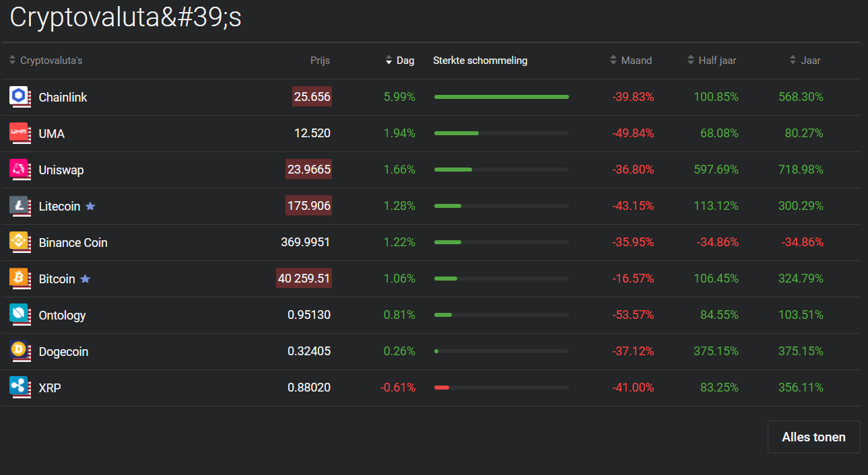
Task: Click the month value -16.57%
Action: (x=633, y=279)
